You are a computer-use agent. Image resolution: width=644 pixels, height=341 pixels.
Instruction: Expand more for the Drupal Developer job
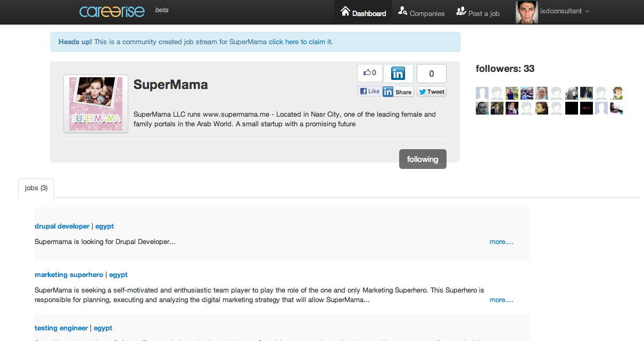pos(501,242)
